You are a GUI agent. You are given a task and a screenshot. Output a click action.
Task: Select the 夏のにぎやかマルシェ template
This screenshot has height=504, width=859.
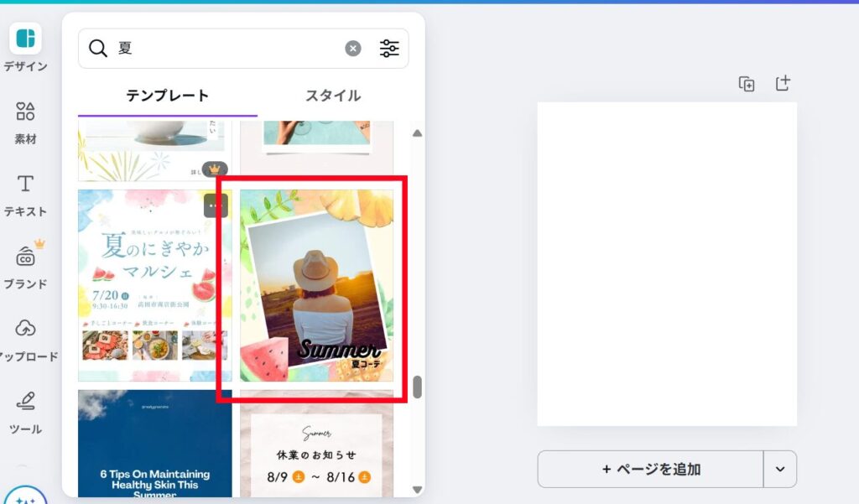coord(155,285)
